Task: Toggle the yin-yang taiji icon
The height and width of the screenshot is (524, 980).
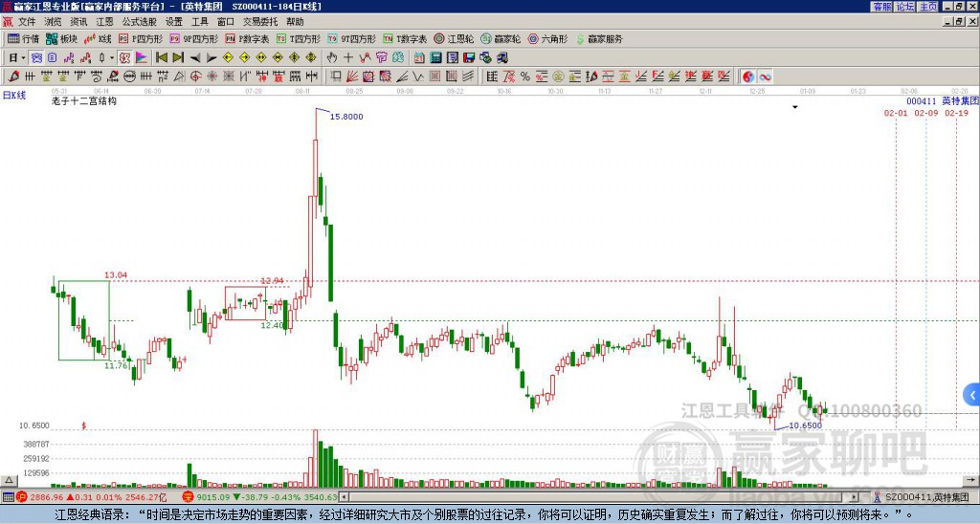Action: pyautogui.click(x=748, y=76)
